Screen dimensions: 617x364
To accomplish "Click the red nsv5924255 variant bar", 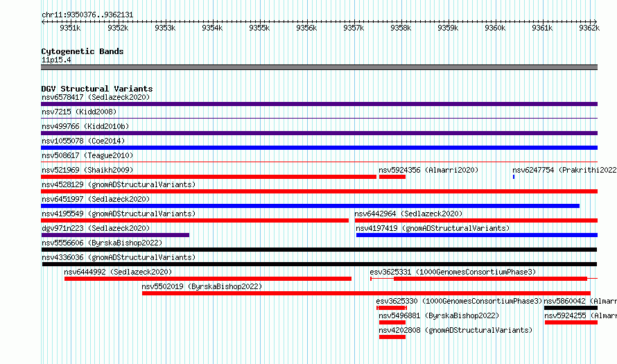I will pos(571,322).
